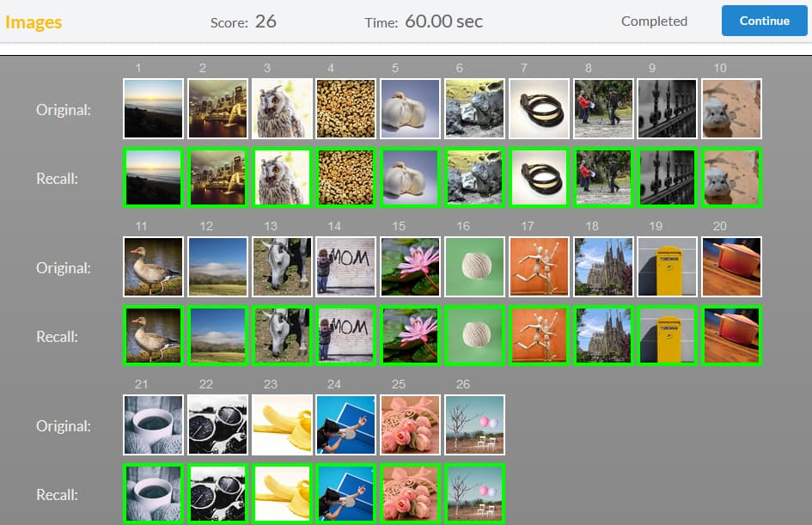Screen dimensions: 812x525
Task: Choose the garlic bulb image in Original row
Action: pyautogui.click(x=411, y=109)
